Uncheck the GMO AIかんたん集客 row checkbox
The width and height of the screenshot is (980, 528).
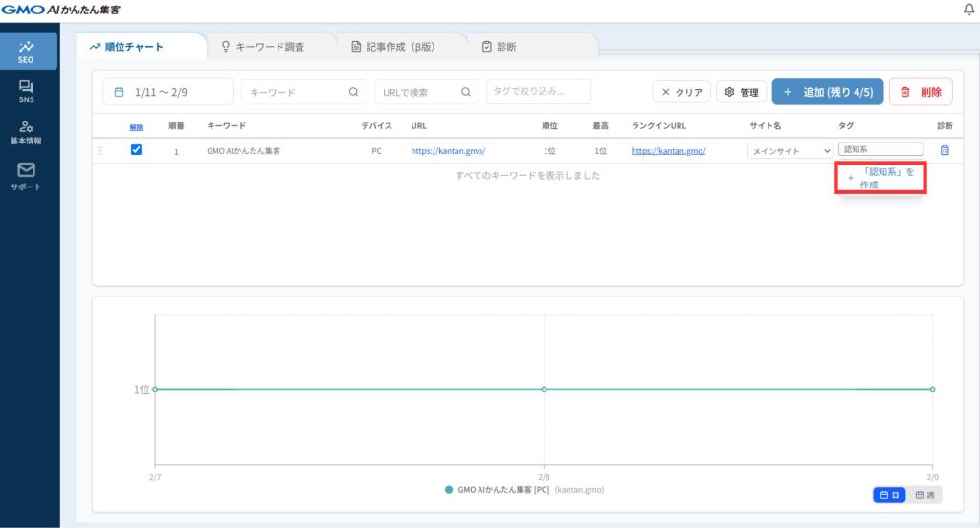[136, 150]
